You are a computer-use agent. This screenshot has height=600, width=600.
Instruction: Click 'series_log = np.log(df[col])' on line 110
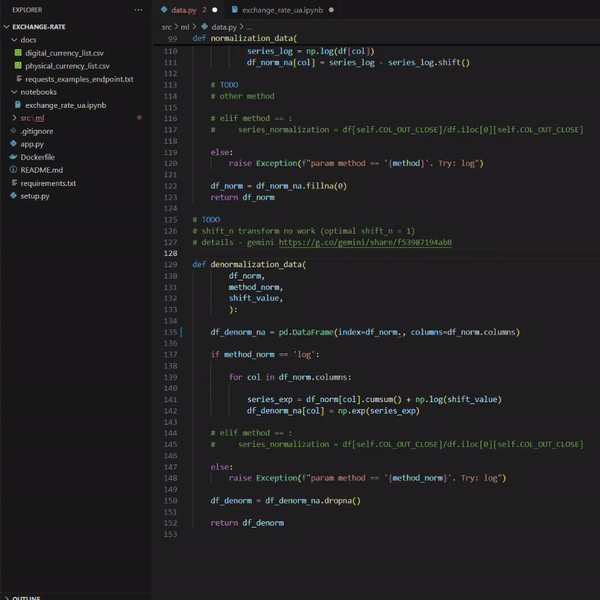[311, 51]
